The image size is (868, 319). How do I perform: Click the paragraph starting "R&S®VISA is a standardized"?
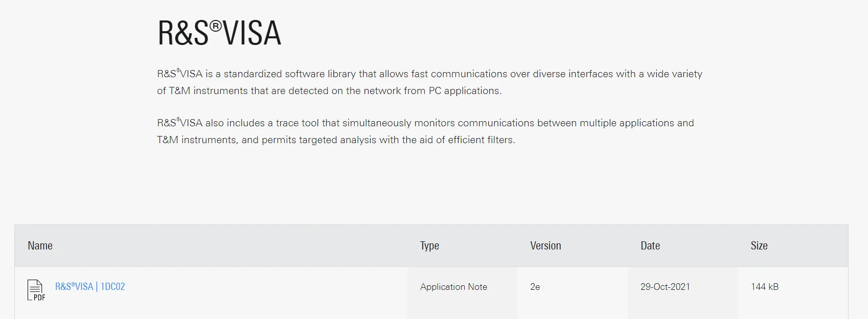click(x=429, y=82)
